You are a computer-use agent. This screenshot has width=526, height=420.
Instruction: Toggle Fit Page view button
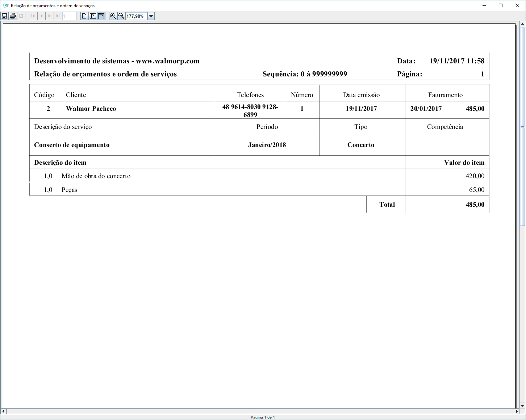click(93, 16)
